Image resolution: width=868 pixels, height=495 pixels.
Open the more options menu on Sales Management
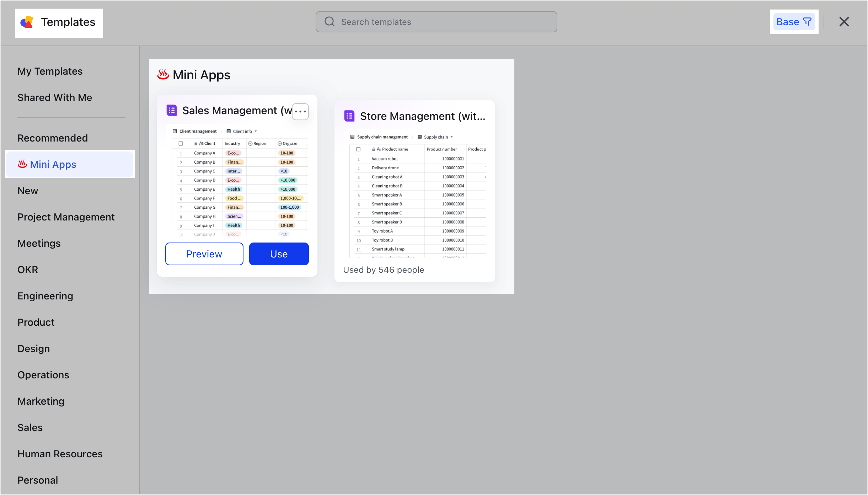click(x=300, y=111)
